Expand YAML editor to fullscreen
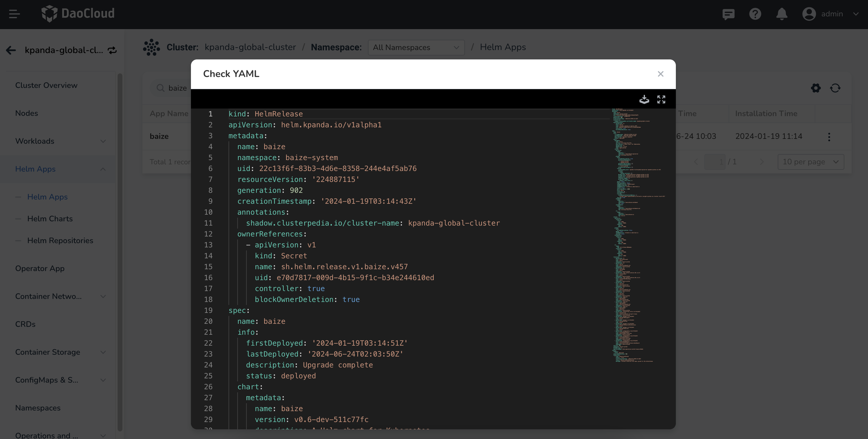This screenshot has width=868, height=439. click(661, 99)
